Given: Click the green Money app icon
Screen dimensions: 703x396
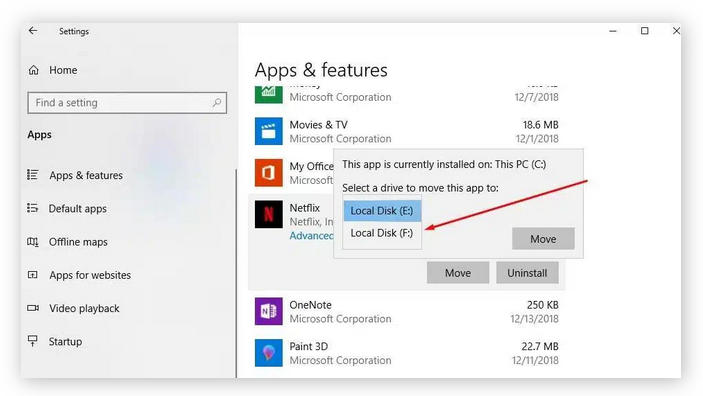Looking at the screenshot, I should coord(269,94).
